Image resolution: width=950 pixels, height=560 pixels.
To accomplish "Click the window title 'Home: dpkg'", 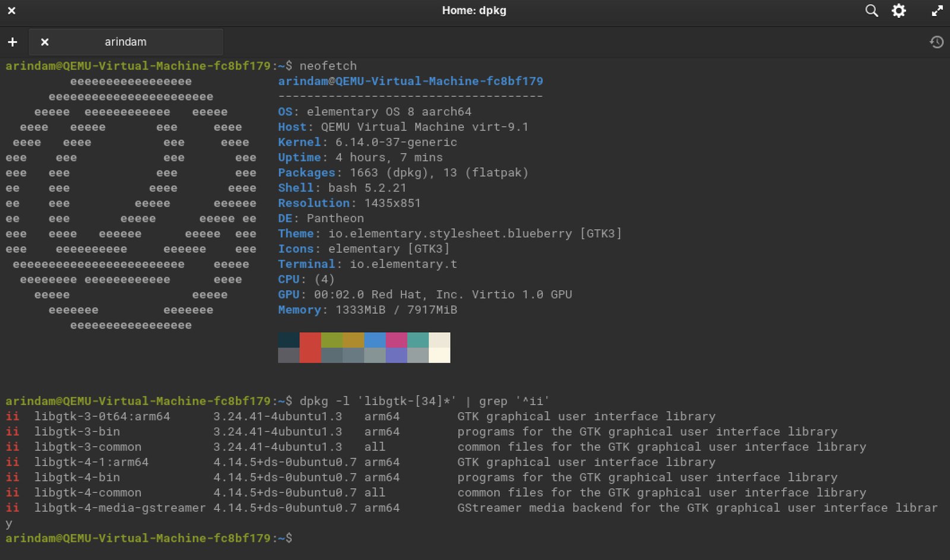I will [x=474, y=11].
